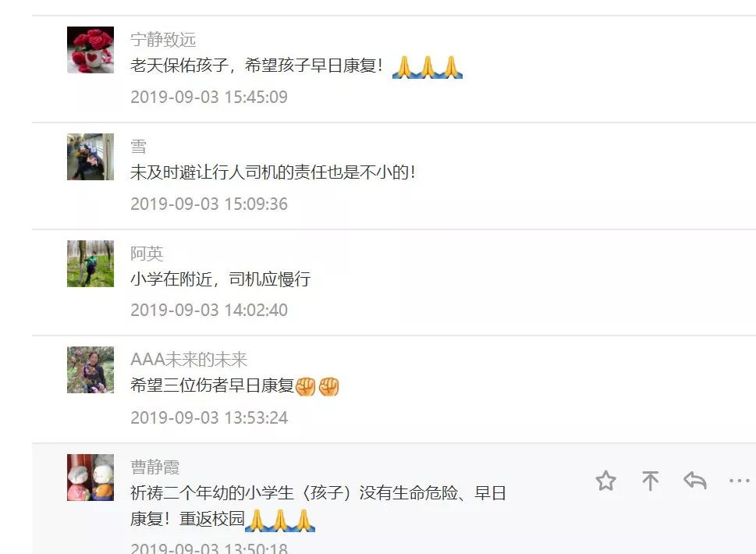Star the comment by 曹静霞

[605, 481]
